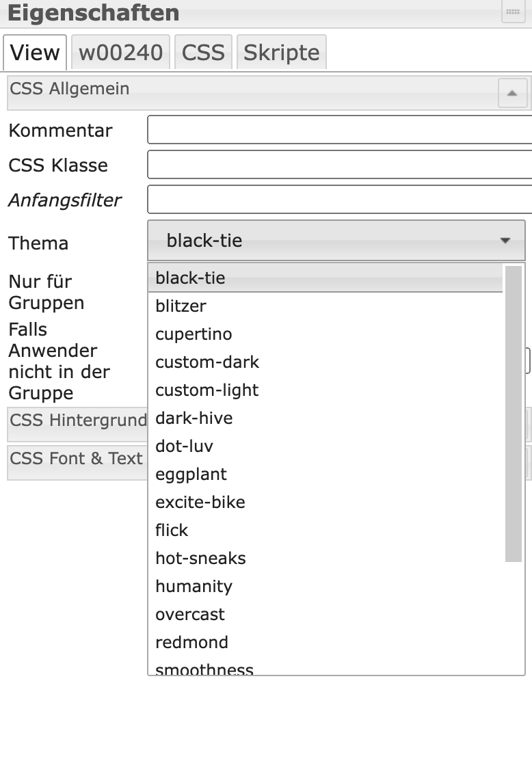The height and width of the screenshot is (763, 532).
Task: Click the Kommentar input field
Action: [339, 130]
